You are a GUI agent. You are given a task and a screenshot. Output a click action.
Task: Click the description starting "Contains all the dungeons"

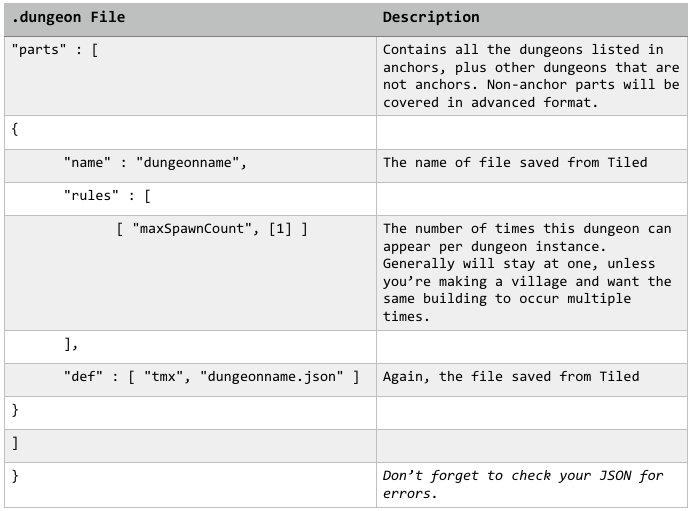pyautogui.click(x=530, y=76)
